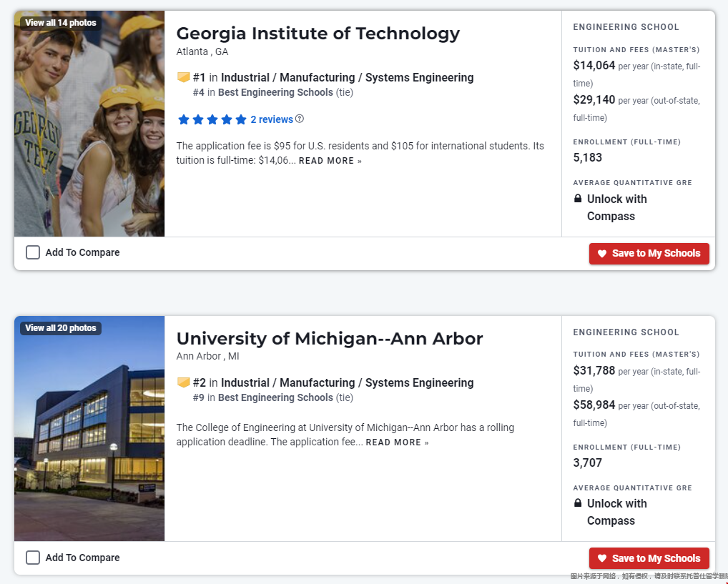This screenshot has width=728, height=584.
Task: Click the #2 ranking badge icon
Action: 183,382
